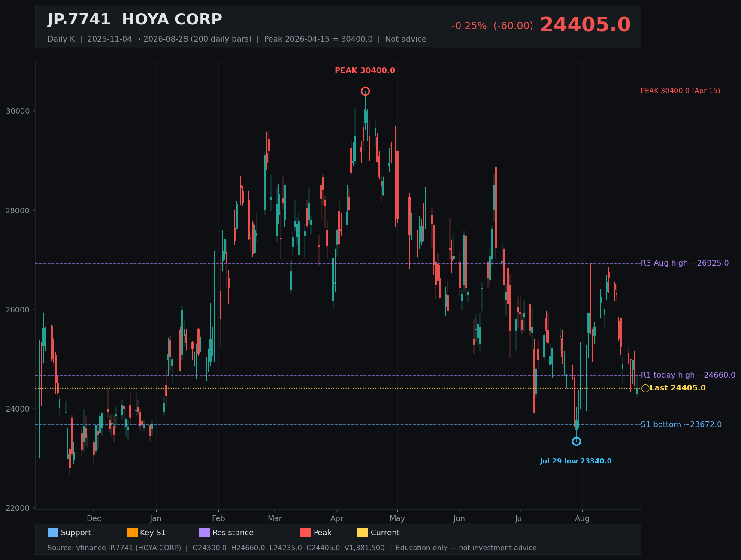Screen dimensions: 741x560
Task: Click the 'Daily K' date range subtitle line
Action: tap(237, 39)
